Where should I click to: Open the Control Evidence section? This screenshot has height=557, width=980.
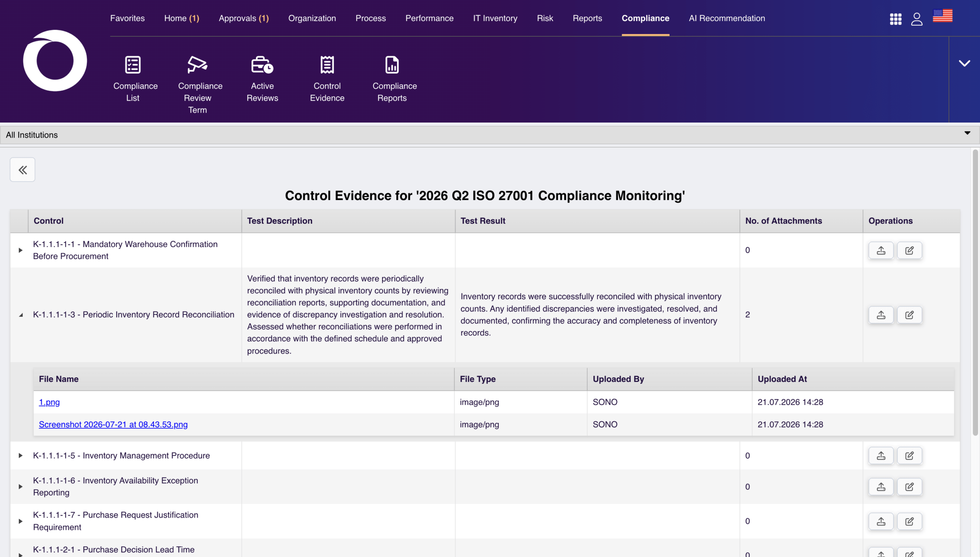point(327,79)
